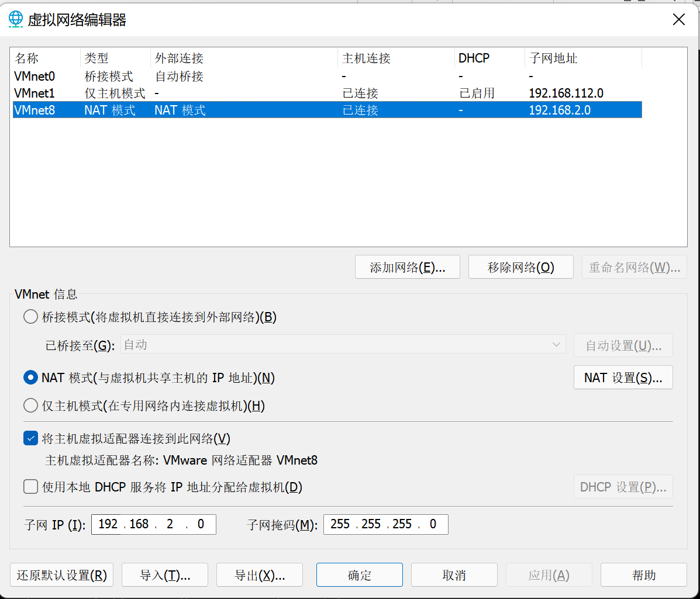Select the VMnet0 row
Screen dimensions: 700x599
point(327,77)
